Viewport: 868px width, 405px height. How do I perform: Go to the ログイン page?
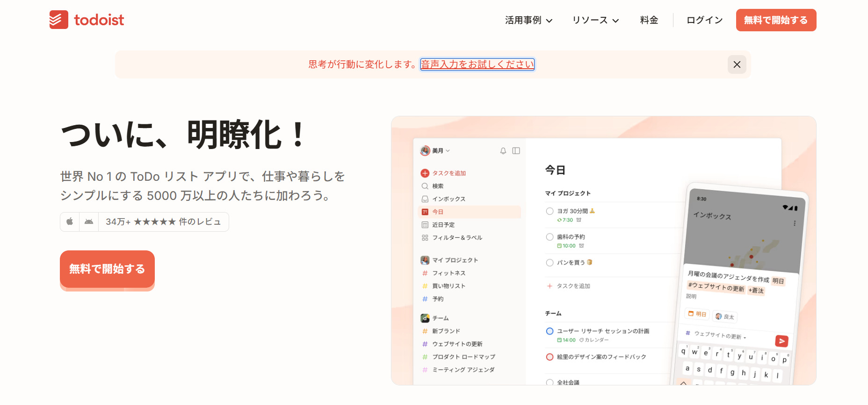704,20
